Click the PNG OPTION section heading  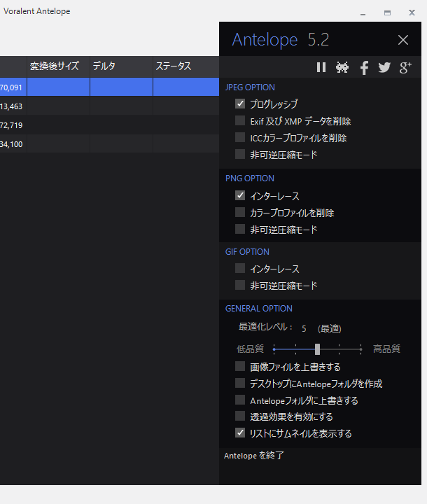[x=250, y=178]
